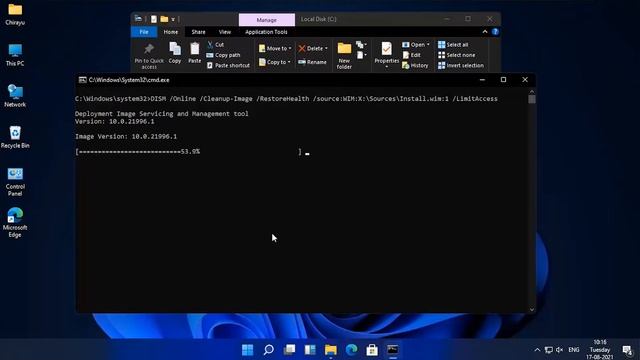
Task: Open the clock and date flyout
Action: (x=600, y=349)
